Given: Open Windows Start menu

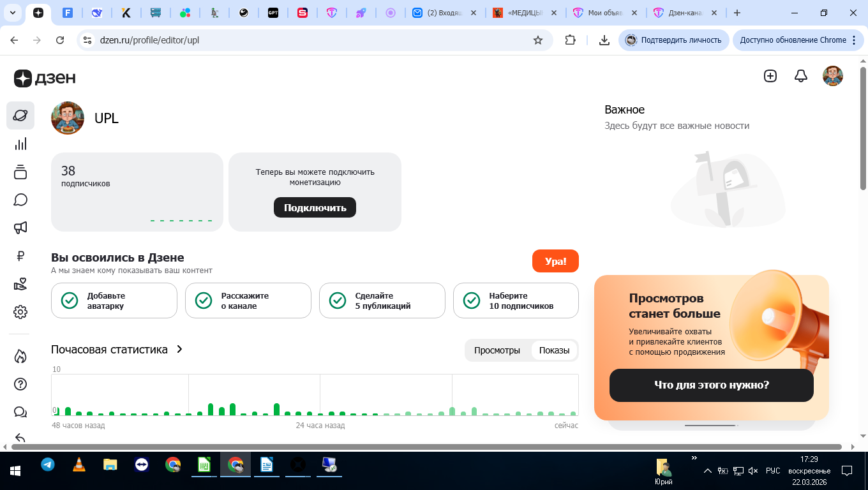Looking at the screenshot, I should pos(15,471).
